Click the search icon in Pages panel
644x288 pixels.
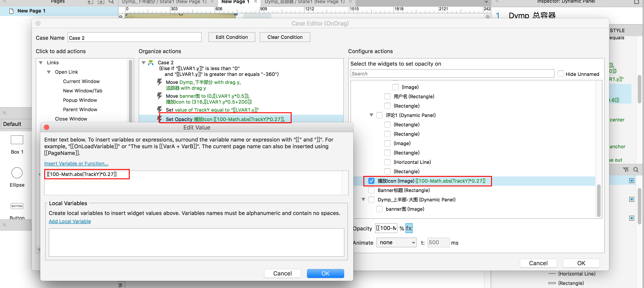(x=111, y=2)
